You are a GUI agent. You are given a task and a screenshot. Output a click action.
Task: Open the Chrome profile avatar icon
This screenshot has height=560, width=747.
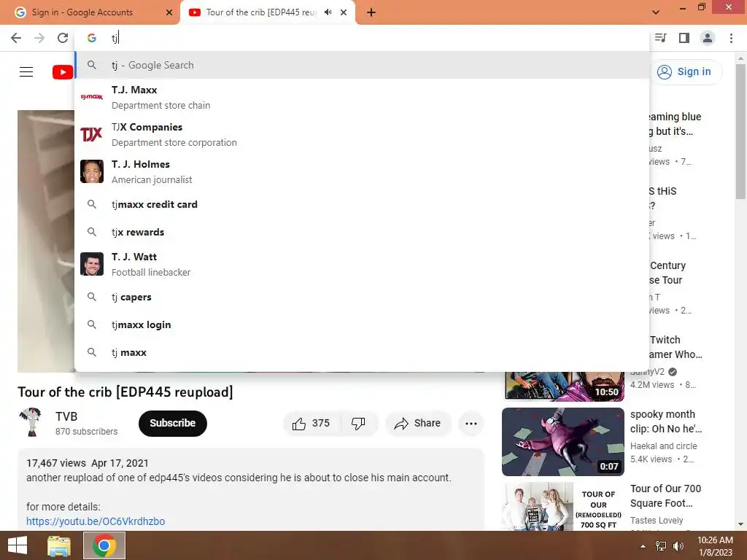click(x=708, y=38)
